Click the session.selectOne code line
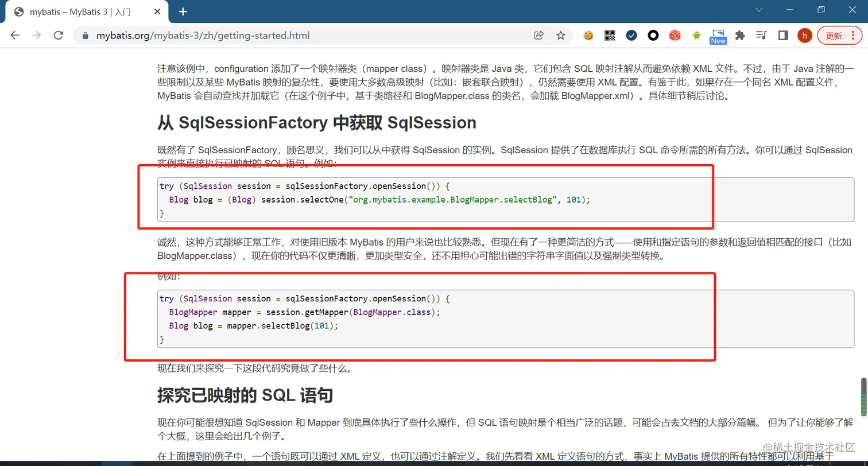 coord(379,200)
